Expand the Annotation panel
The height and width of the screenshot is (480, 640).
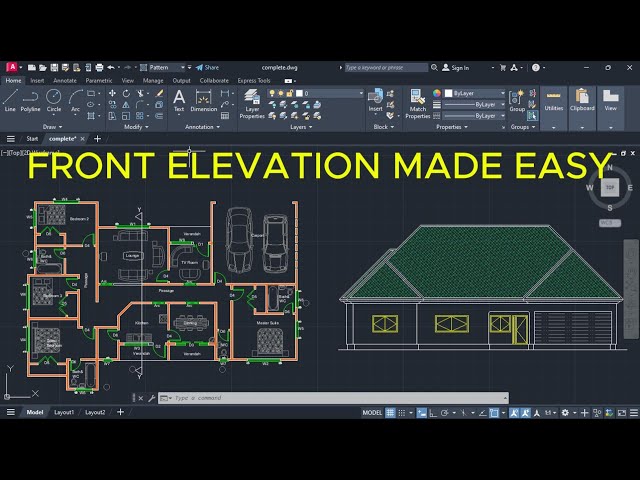pyautogui.click(x=202, y=127)
